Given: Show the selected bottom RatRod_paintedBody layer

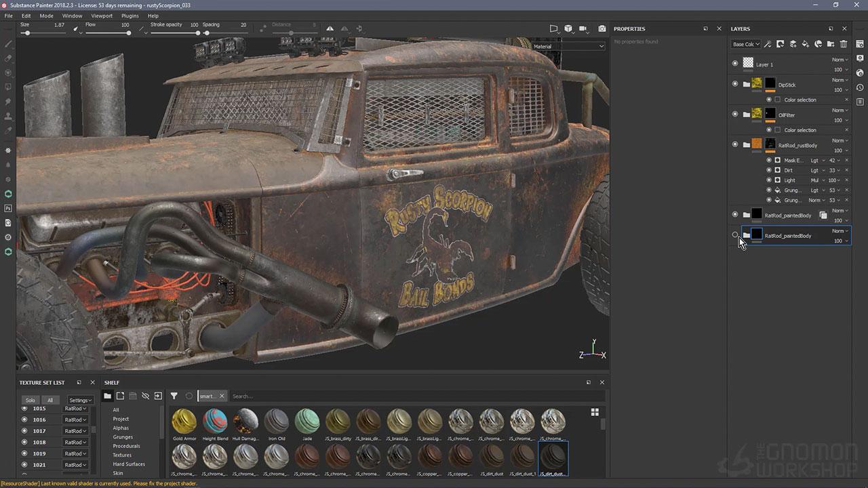Looking at the screenshot, I should [735, 235].
